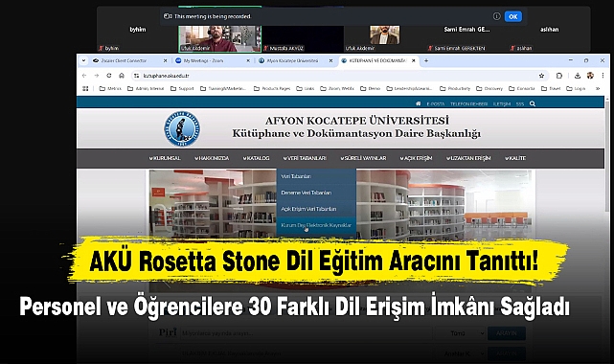Click the browser reload icon

109,76
